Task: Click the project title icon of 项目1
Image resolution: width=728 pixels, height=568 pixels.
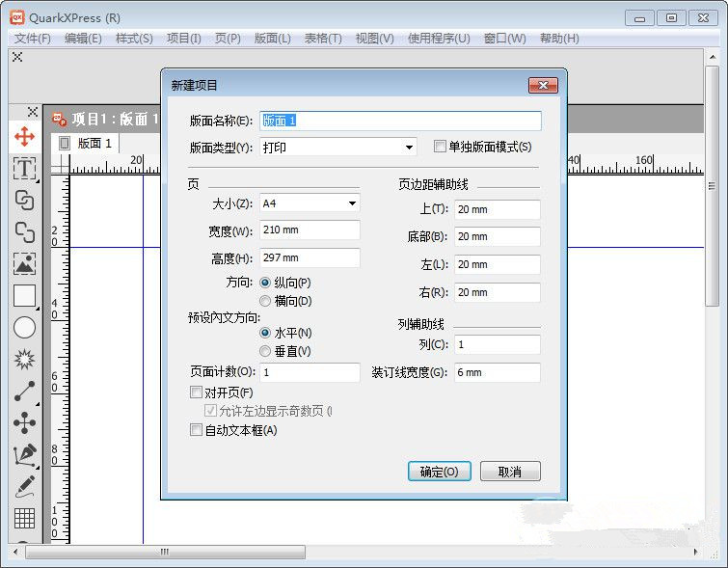Action: click(x=59, y=119)
